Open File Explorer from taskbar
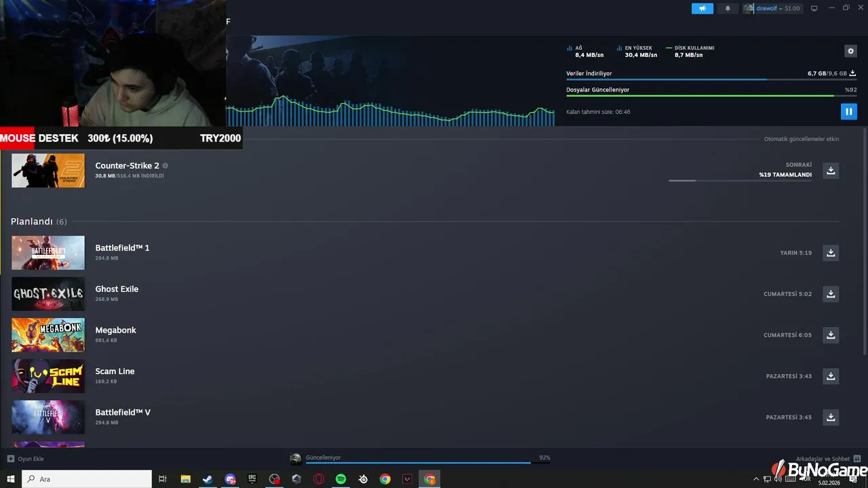868x488 pixels. pos(185,479)
